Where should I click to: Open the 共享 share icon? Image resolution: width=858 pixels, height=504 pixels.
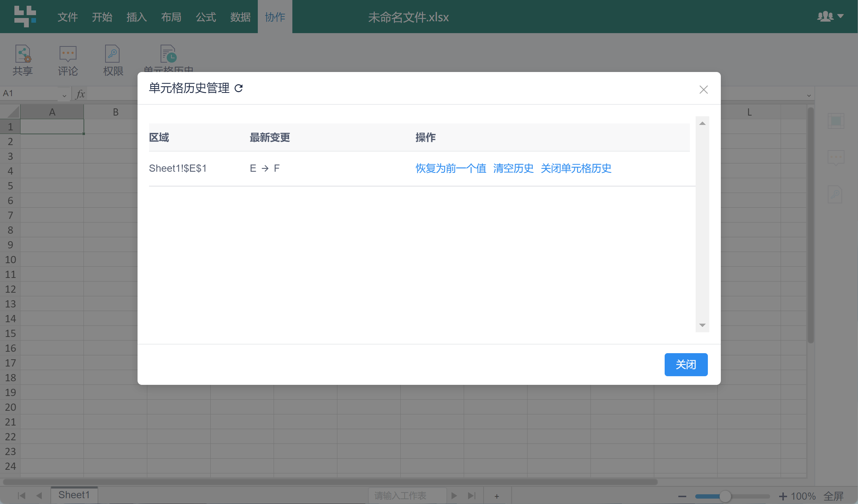pyautogui.click(x=23, y=60)
